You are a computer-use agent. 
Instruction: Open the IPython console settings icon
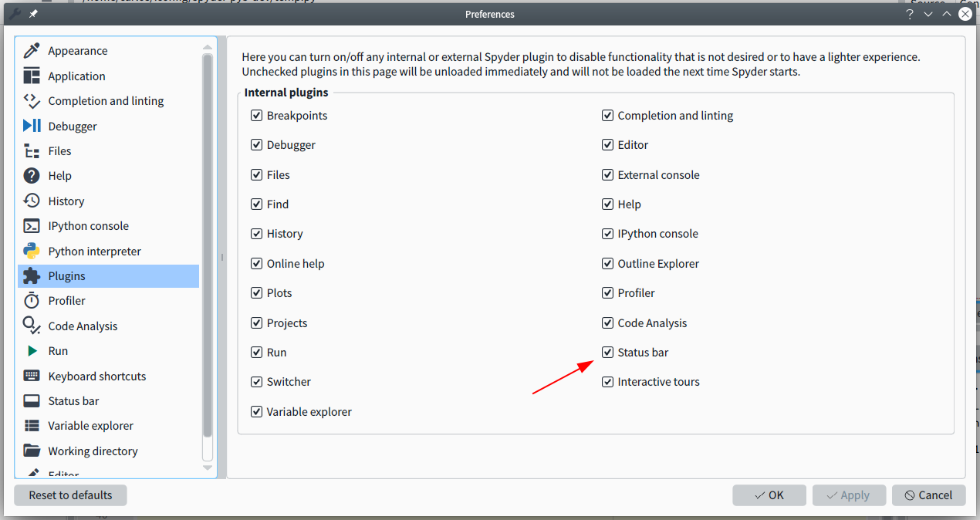coord(30,225)
